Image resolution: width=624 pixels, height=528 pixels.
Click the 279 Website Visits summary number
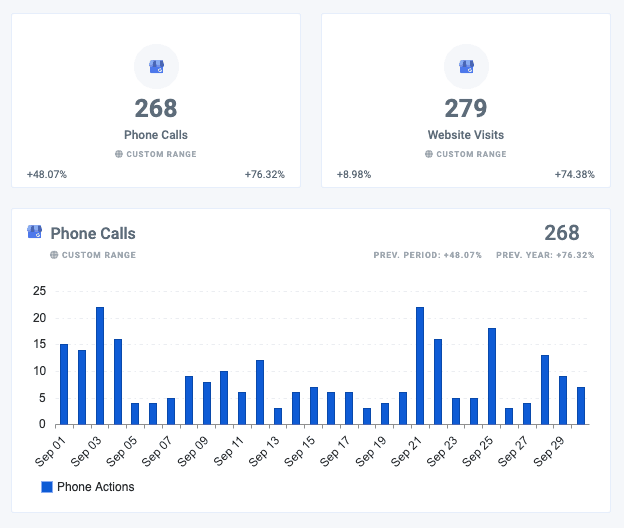pyautogui.click(x=466, y=108)
